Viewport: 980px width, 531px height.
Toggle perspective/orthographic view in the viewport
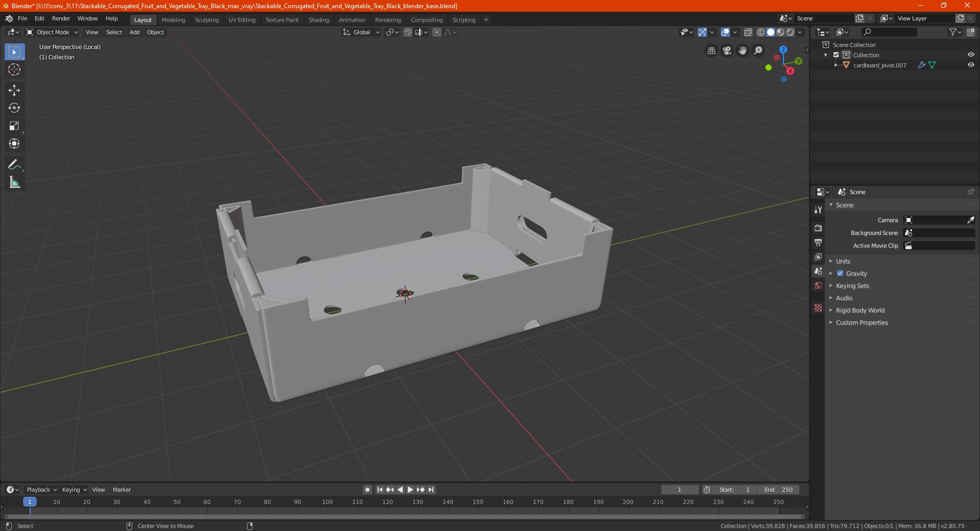click(712, 51)
